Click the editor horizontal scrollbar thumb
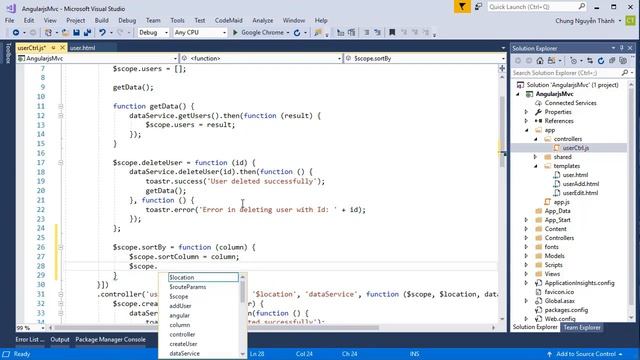This screenshot has width=640, height=360. [x=217, y=327]
